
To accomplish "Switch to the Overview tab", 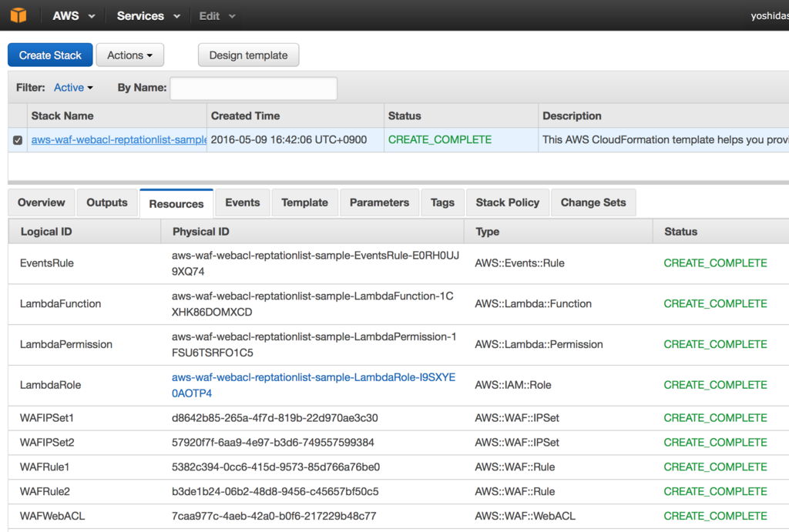I will pyautogui.click(x=42, y=202).
